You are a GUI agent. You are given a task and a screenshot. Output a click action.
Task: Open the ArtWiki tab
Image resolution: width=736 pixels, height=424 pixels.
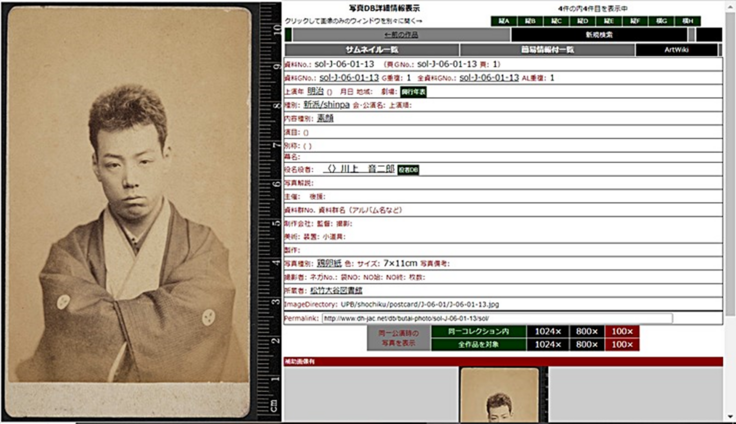(676, 49)
